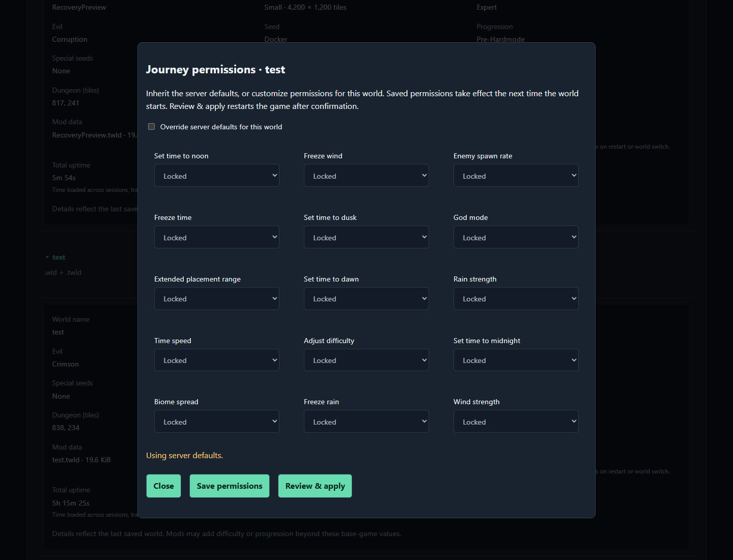Screen dimensions: 733x560
Task: Click the '838, 234' dungeon tiles value
Action: (x=66, y=428)
